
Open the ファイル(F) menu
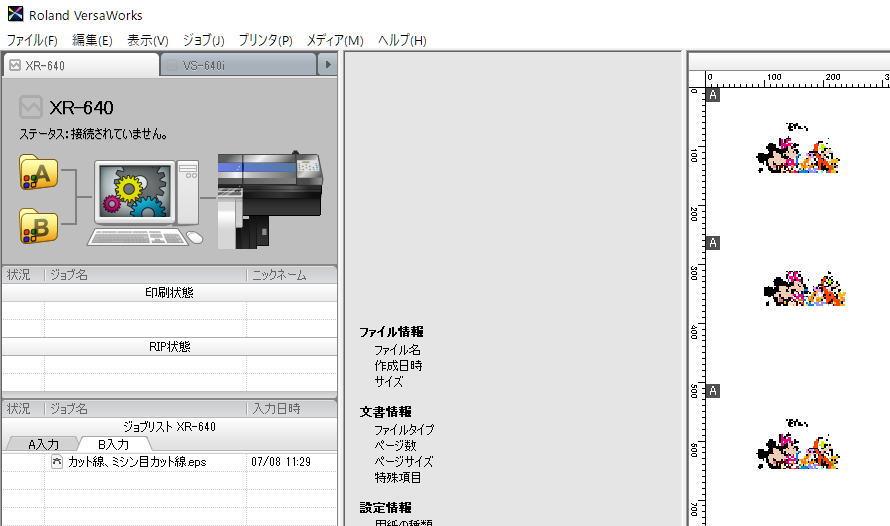(x=32, y=40)
